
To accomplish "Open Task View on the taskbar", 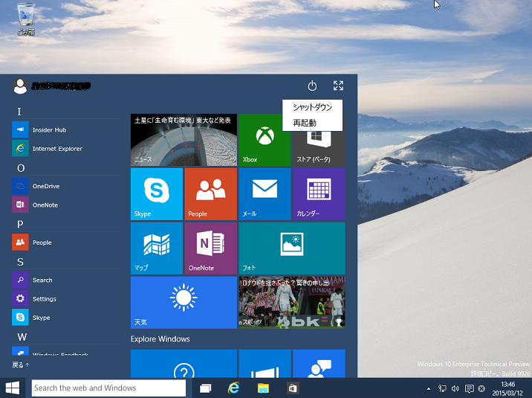I will coord(205,388).
